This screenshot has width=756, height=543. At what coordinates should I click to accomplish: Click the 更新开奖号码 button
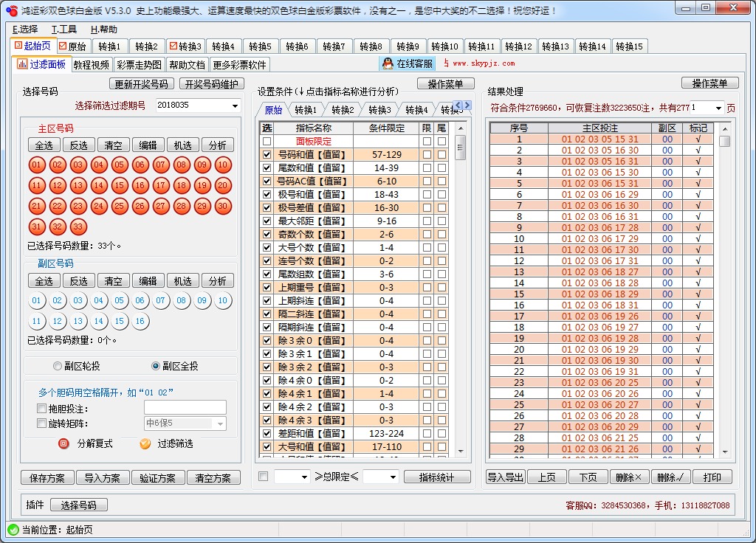click(140, 83)
